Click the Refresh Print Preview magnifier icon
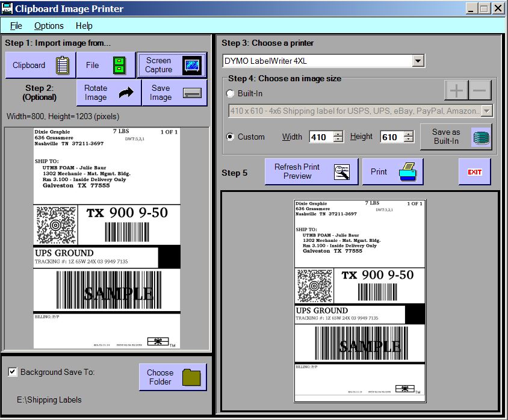Screen dimensions: 508x420 click(x=342, y=172)
